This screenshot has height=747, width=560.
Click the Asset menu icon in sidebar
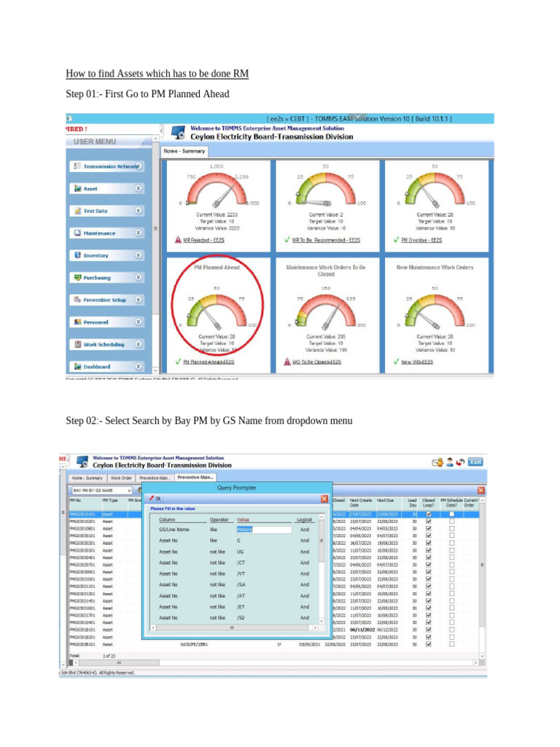click(x=77, y=189)
